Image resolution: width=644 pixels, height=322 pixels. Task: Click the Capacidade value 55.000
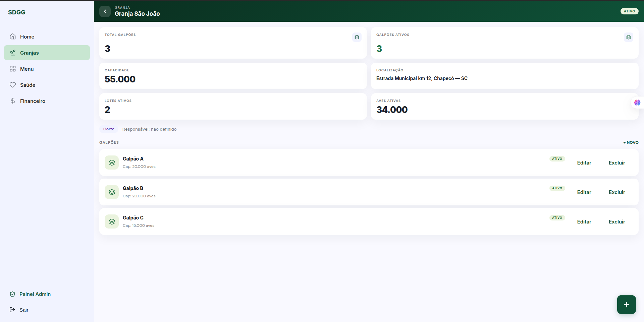(x=120, y=79)
